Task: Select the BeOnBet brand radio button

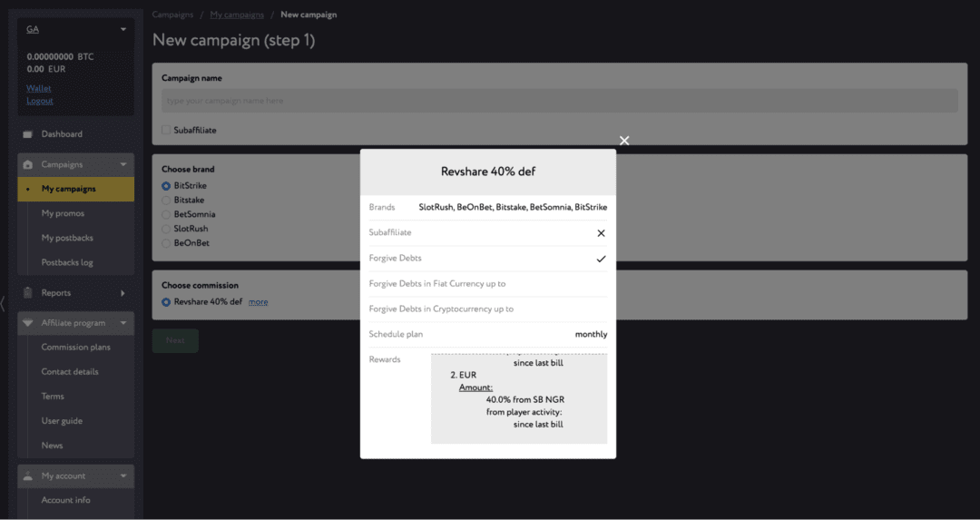Action: click(x=166, y=244)
